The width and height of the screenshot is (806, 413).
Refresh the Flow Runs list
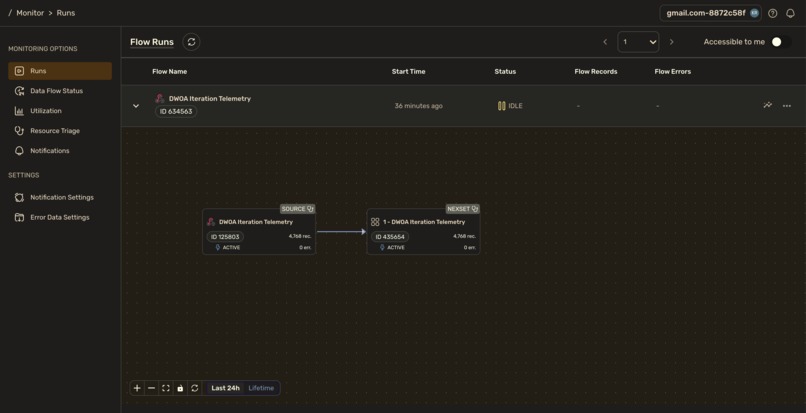coord(191,42)
